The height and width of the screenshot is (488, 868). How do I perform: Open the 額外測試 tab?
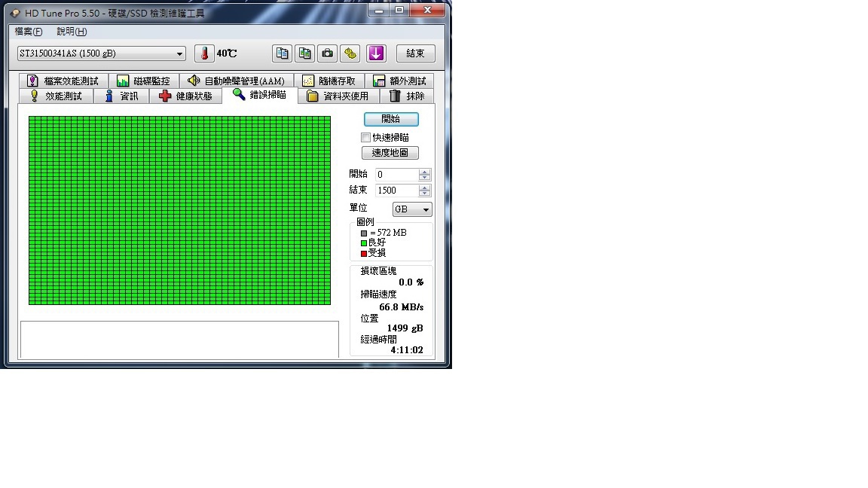(x=399, y=81)
